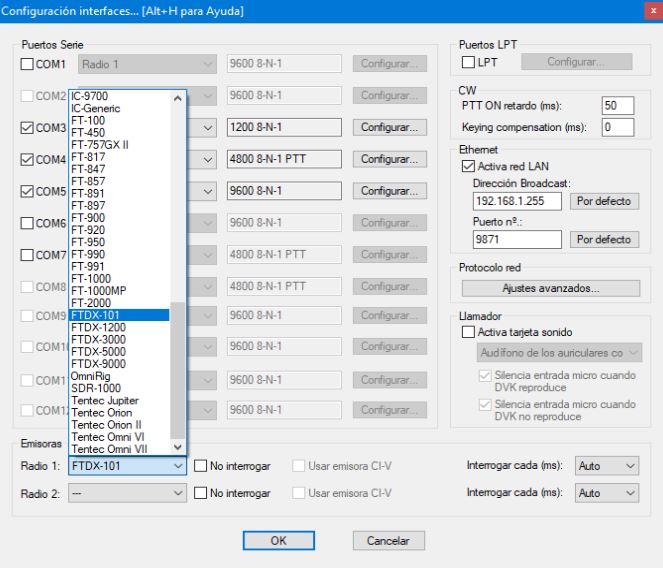Select Tentec Omni VI entry
This screenshot has width=663, height=568.
(x=120, y=437)
